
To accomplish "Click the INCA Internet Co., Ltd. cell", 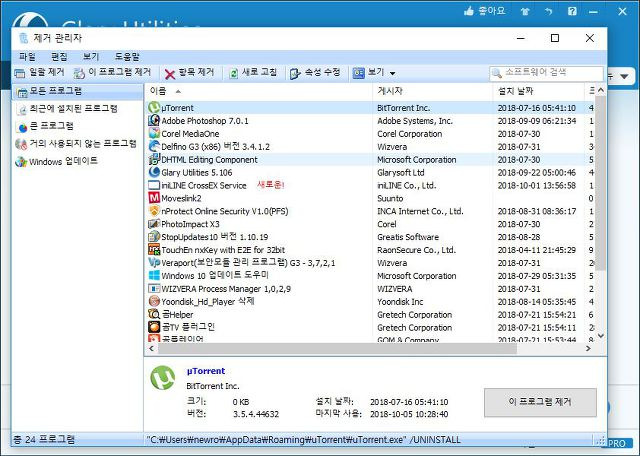I will [420, 211].
